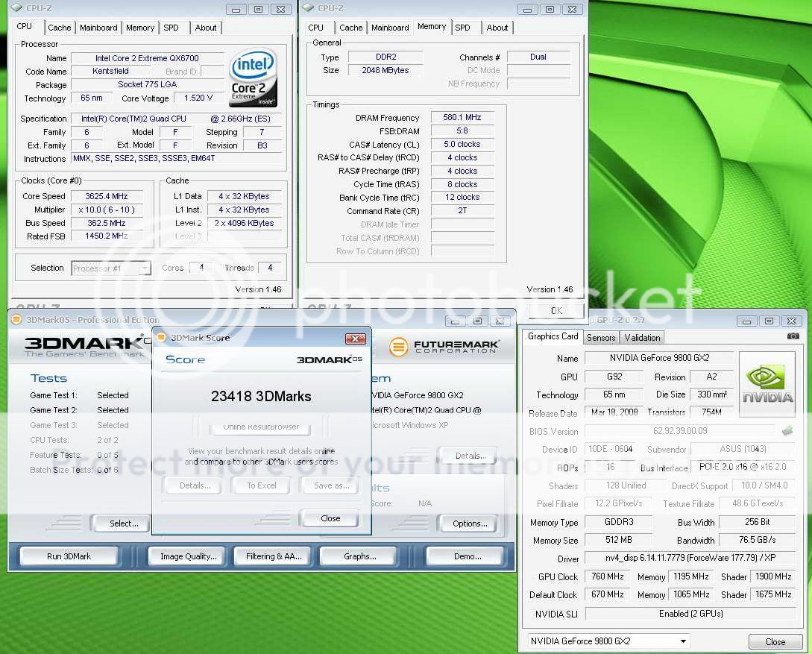Switch to CPU tab in right CPU-Z window
The height and width of the screenshot is (654, 812).
point(315,28)
